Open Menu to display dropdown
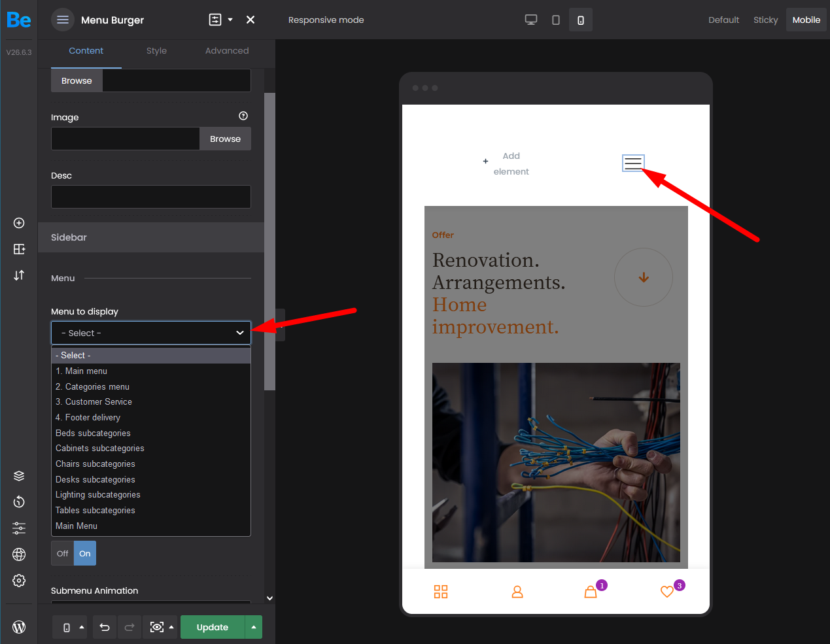Viewport: 830px width, 644px height. tap(151, 333)
